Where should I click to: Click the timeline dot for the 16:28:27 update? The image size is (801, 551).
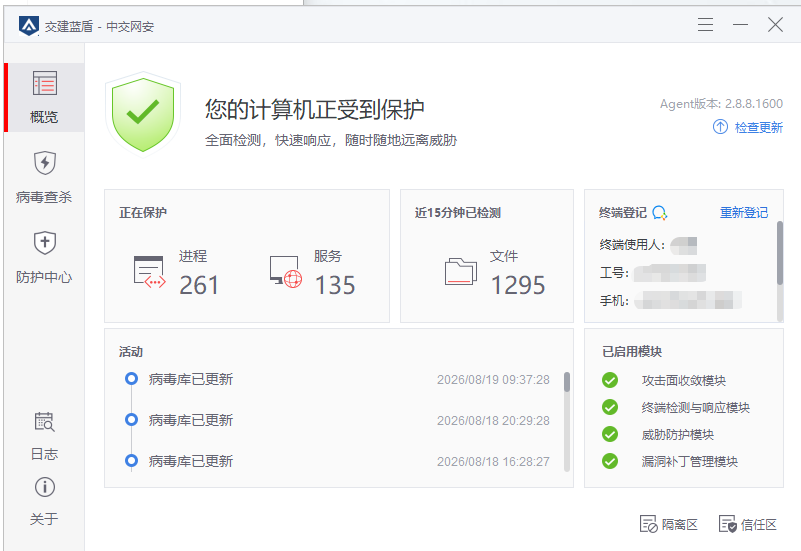point(131,461)
